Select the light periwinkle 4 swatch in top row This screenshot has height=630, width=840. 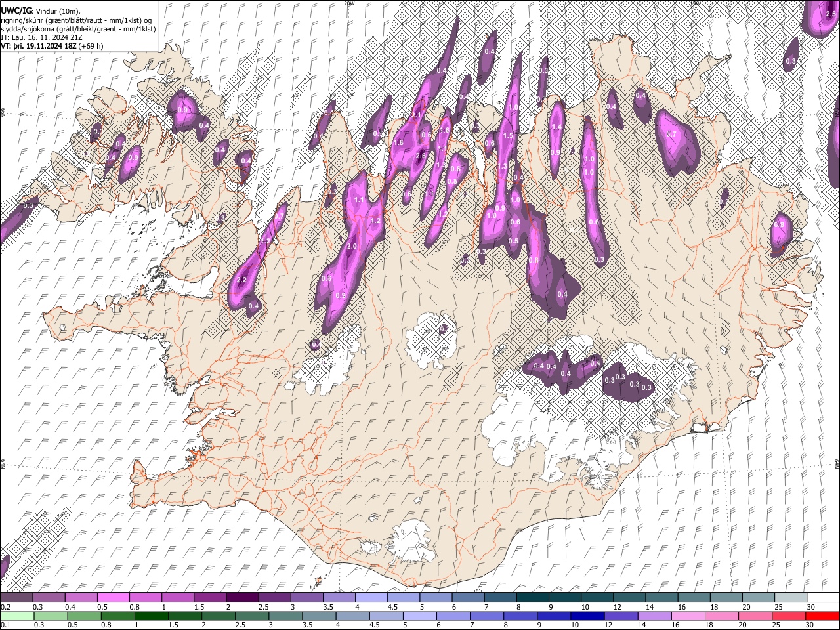371,597
